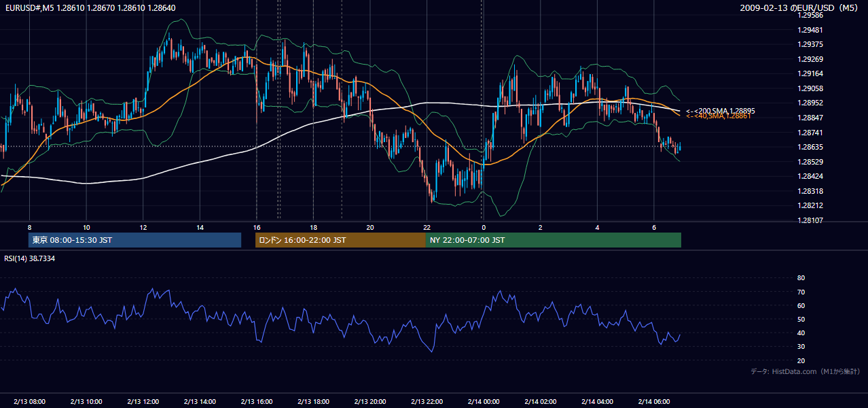Click the 2/14 04:00 bottom time label
This screenshot has width=868, height=408.
click(597, 402)
